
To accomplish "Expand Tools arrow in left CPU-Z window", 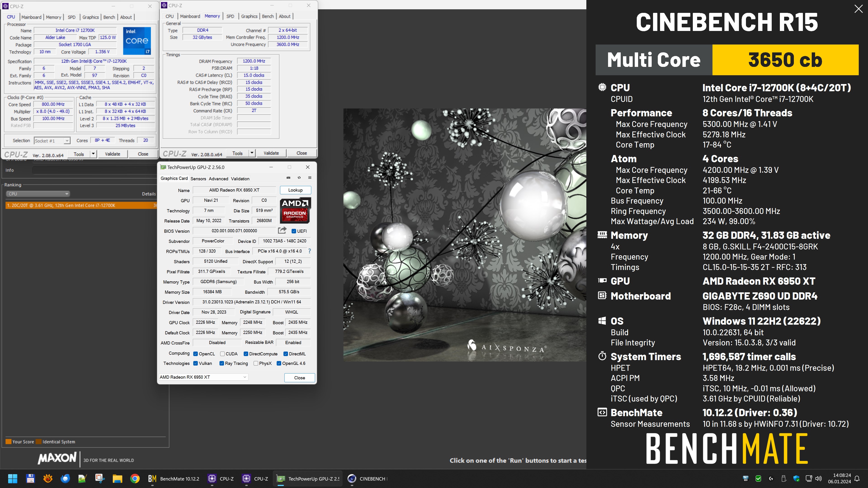I will [x=93, y=154].
